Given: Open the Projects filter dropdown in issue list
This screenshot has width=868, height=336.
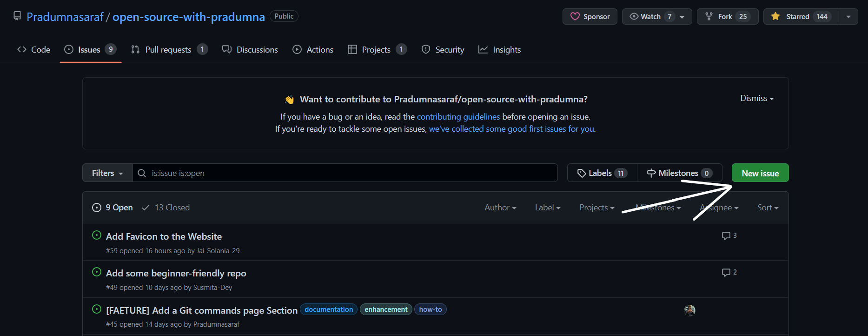Looking at the screenshot, I should [x=597, y=208].
